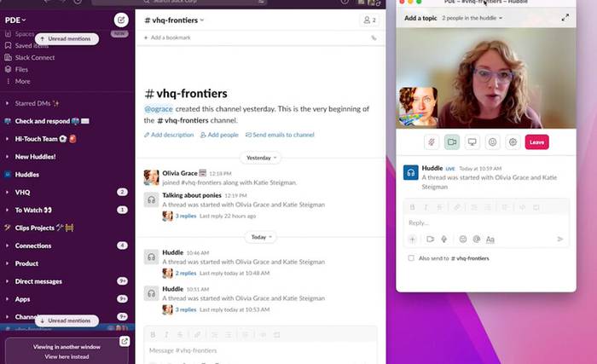This screenshot has height=364, width=597.
Task: Open the Today date dropdown
Action: coord(261,237)
